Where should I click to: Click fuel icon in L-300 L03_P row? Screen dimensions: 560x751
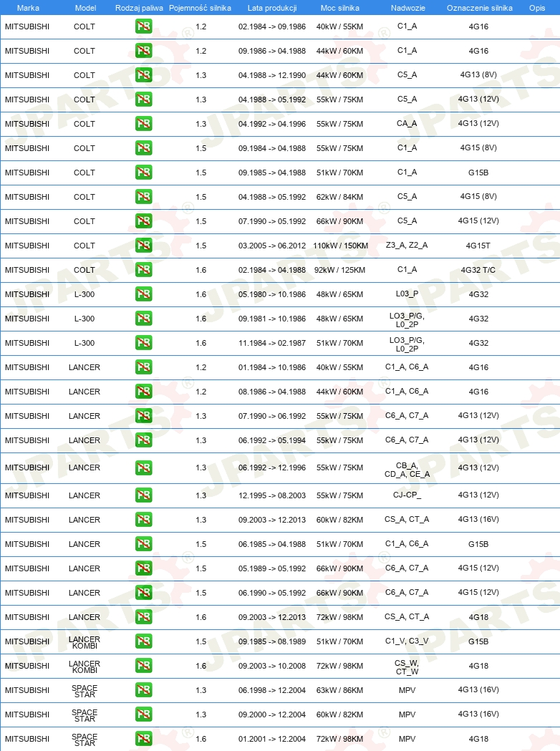(144, 294)
